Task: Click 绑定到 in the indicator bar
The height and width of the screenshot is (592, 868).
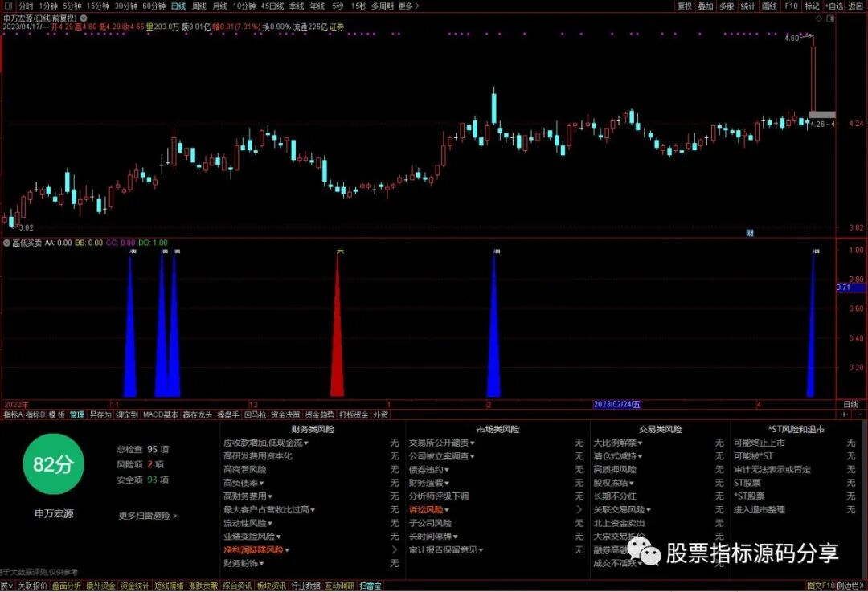Action: tap(127, 414)
